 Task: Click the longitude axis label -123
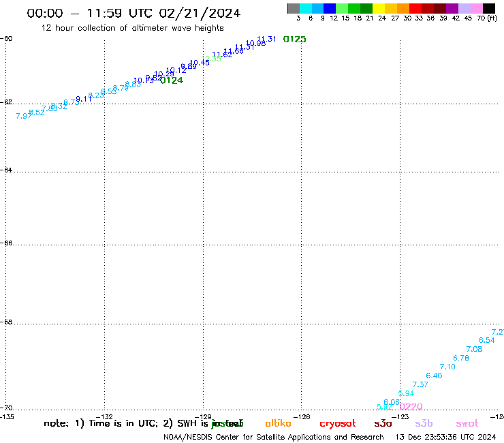point(400,417)
